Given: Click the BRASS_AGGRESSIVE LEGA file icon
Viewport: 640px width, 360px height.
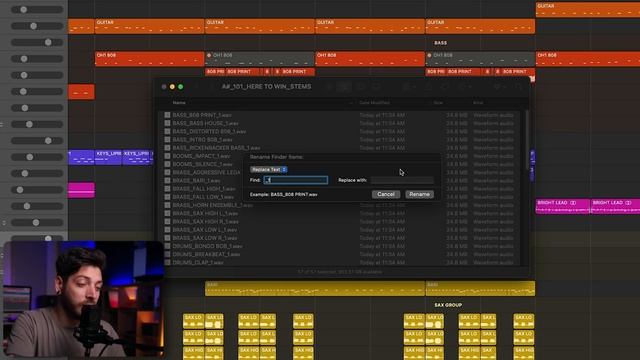Looking at the screenshot, I should (167, 172).
